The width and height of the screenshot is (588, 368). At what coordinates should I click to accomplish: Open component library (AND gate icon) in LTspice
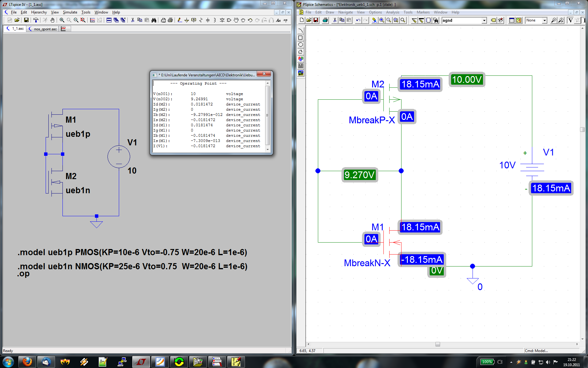(229, 20)
